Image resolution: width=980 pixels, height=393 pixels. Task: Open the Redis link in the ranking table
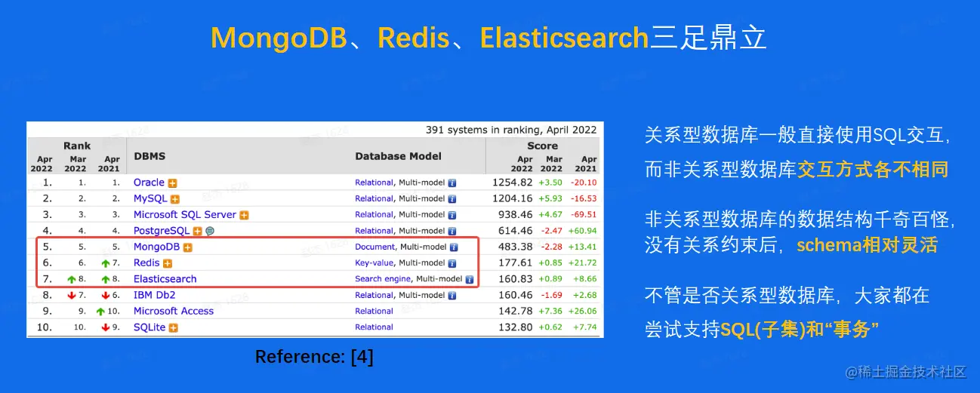[146, 263]
